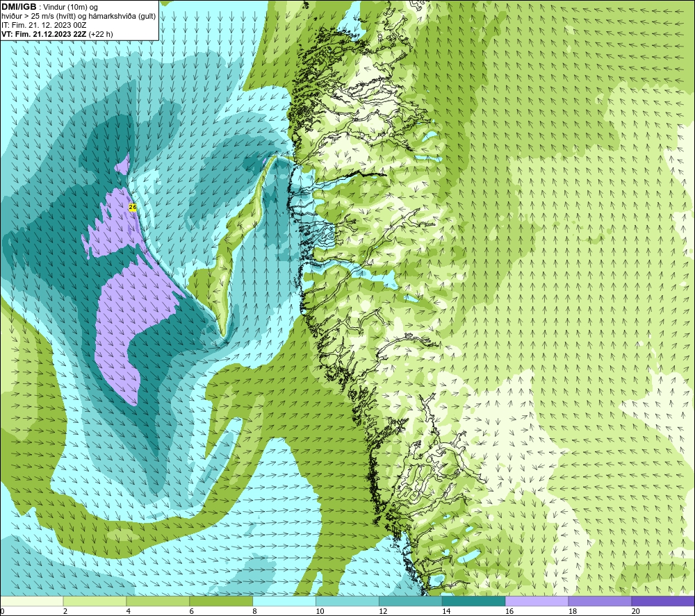Viewport: 695px width, 616px height.
Task: Select the above 20 m/s dark violet legend swatch
Action: point(663,601)
